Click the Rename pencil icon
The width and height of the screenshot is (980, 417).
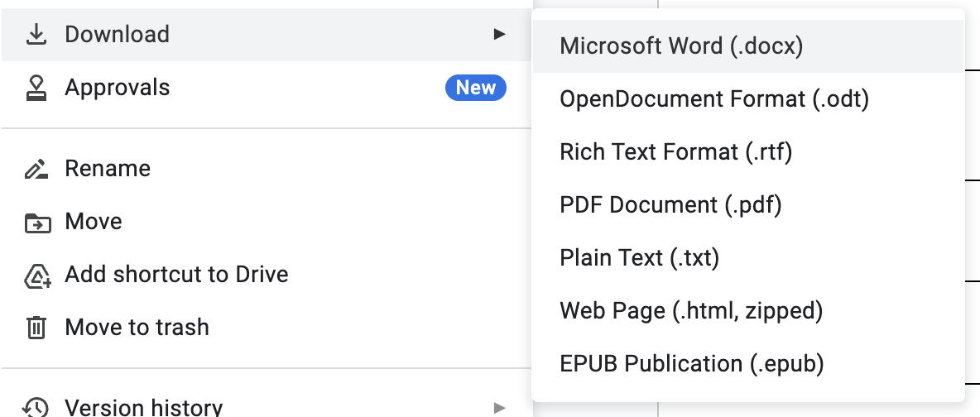[36, 169]
